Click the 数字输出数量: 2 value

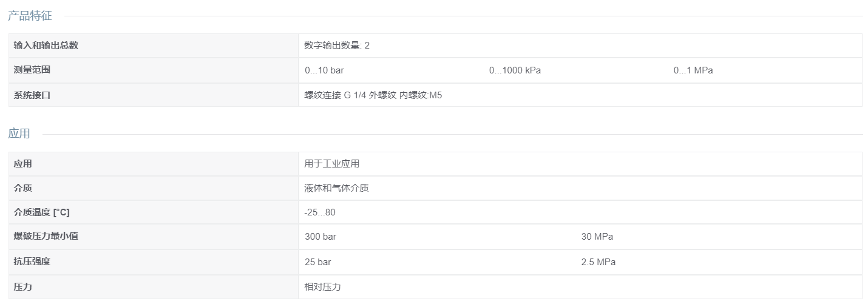pyautogui.click(x=337, y=46)
